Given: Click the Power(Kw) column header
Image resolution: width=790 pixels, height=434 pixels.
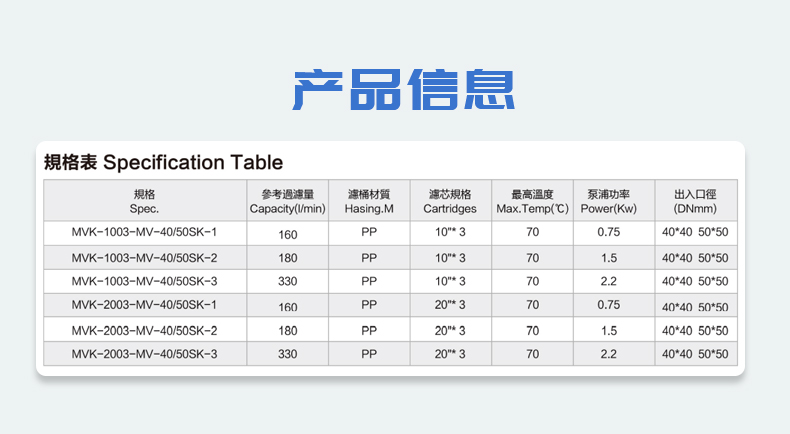Looking at the screenshot, I should [608, 202].
